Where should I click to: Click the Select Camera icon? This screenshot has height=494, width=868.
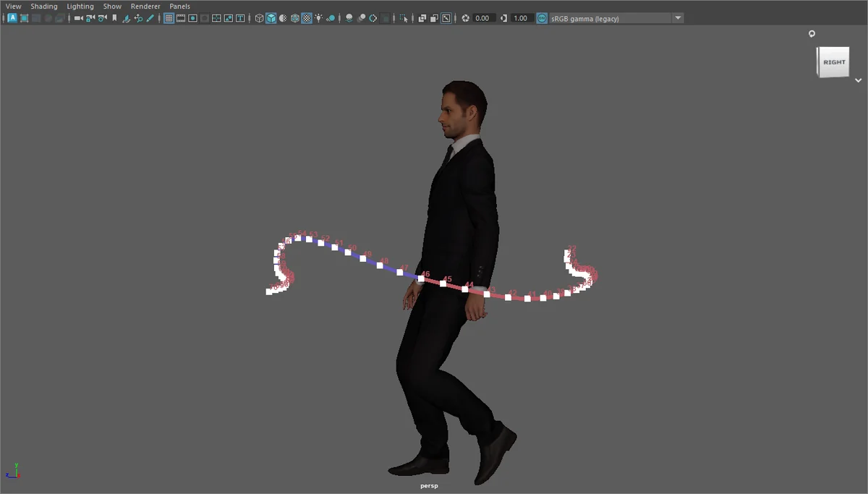coord(78,18)
